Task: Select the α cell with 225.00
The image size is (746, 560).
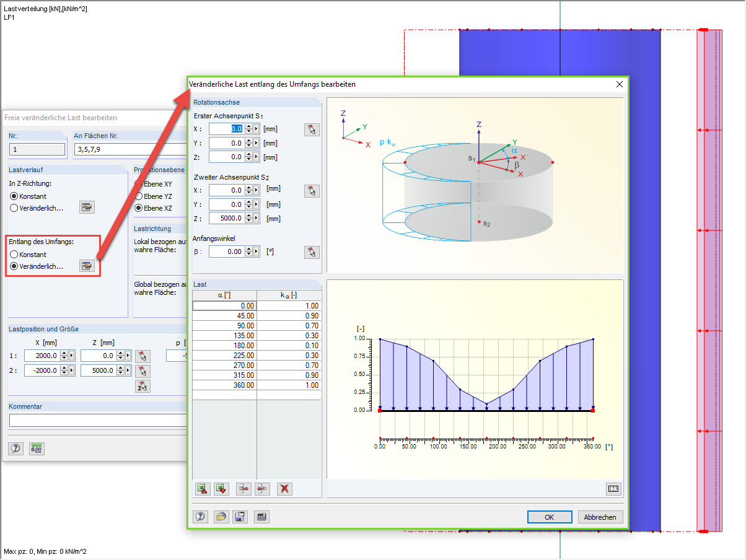Action: pos(224,356)
